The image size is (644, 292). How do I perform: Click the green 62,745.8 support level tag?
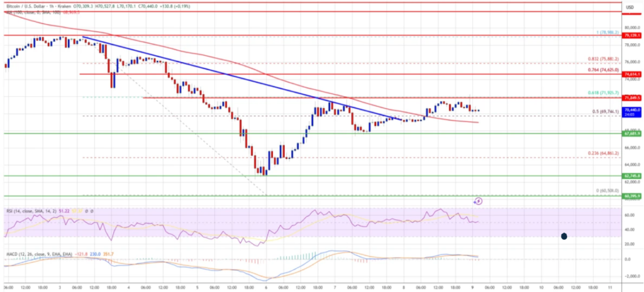coord(631,176)
